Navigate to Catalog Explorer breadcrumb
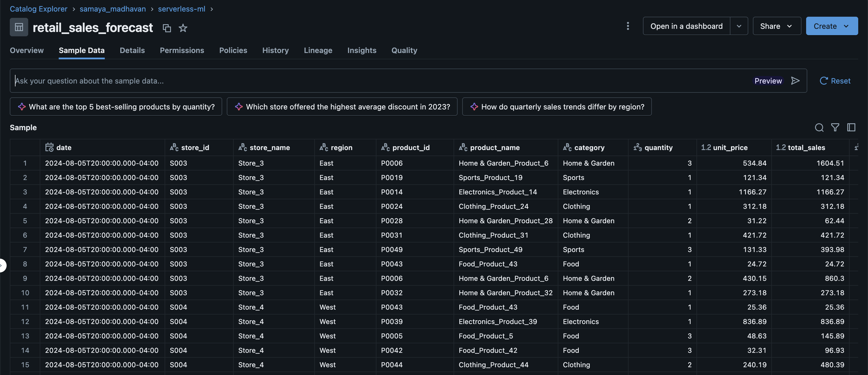Viewport: 868px width, 375px height. click(38, 9)
